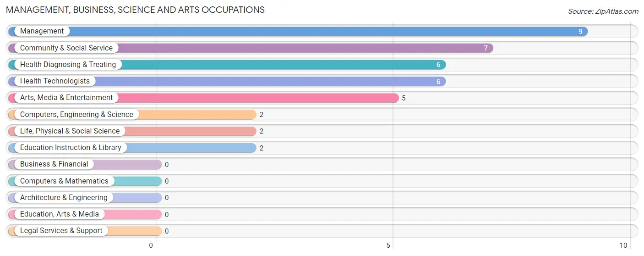This screenshot has height=256, width=644.
Task: Select the Health Technologists label
Action: point(55,81)
